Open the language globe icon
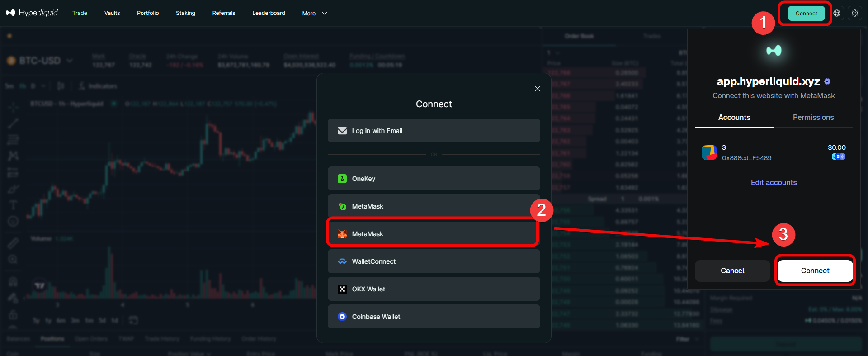This screenshot has height=356, width=868. 837,13
